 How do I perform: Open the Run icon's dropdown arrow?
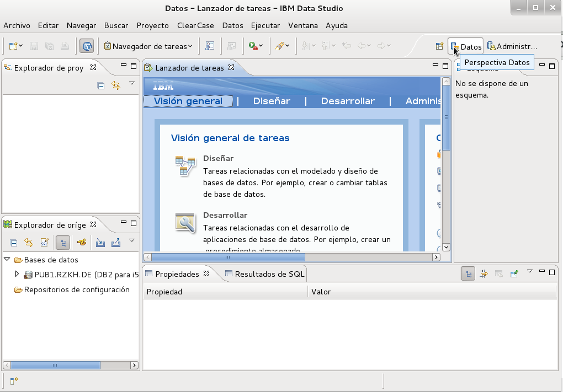[261, 46]
